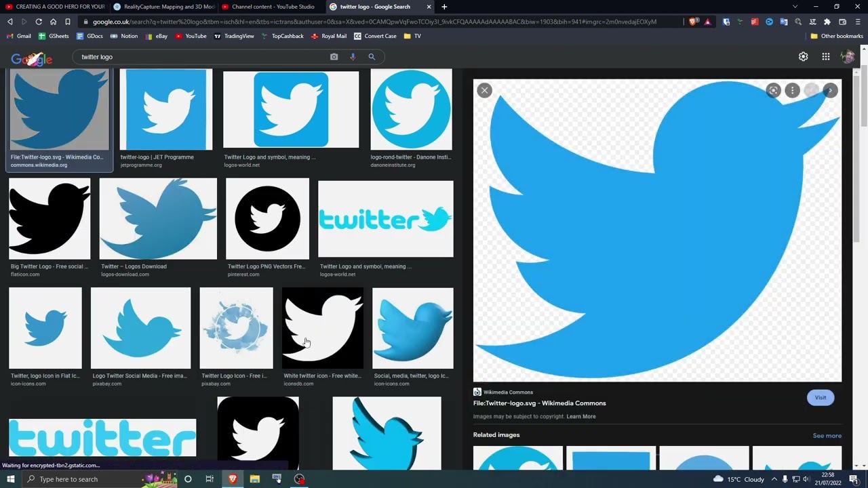The width and height of the screenshot is (868, 488).
Task: Expand the TV bookmarks folder
Action: (x=412, y=36)
